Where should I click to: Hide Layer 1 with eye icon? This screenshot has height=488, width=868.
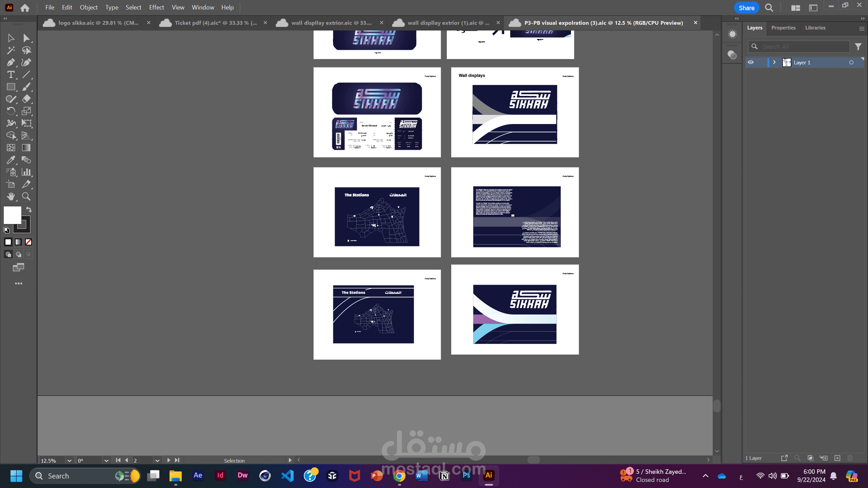click(751, 62)
